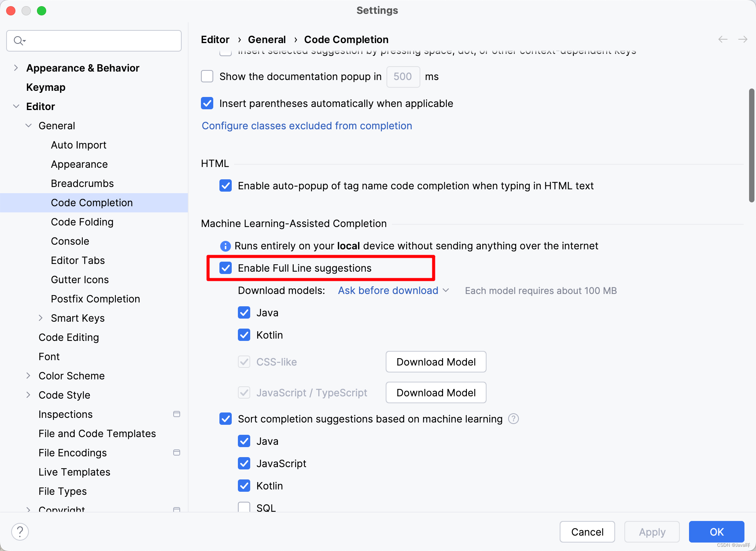Click Download Model button for CSS-like

[436, 362]
